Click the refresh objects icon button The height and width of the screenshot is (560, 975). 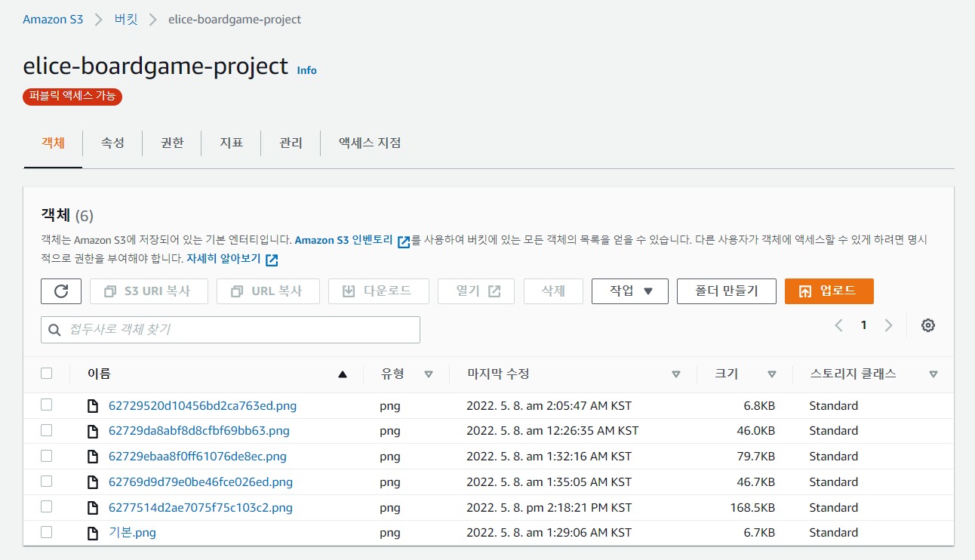61,291
